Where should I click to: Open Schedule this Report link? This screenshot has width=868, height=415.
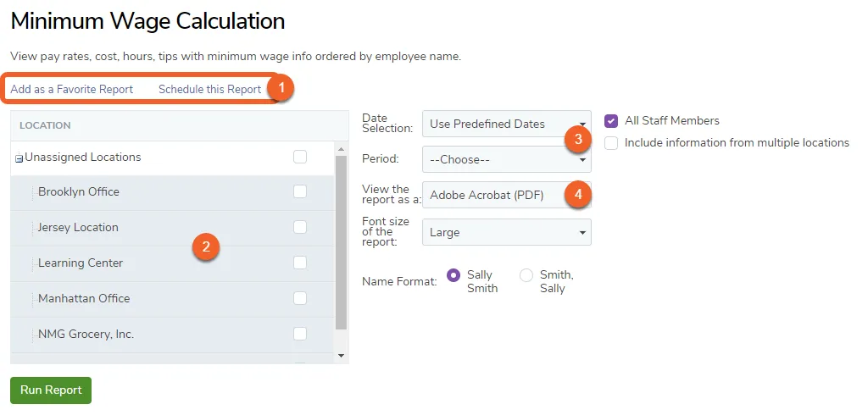coord(210,89)
